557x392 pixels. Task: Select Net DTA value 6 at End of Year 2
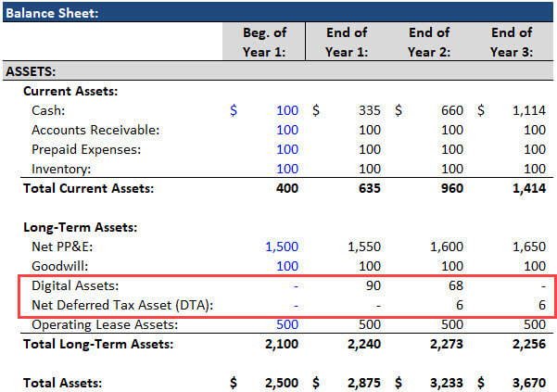click(x=460, y=305)
